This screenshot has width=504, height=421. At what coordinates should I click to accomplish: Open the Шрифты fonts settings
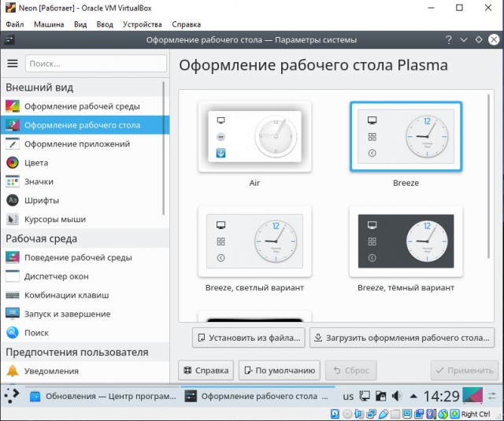pyautogui.click(x=85, y=201)
